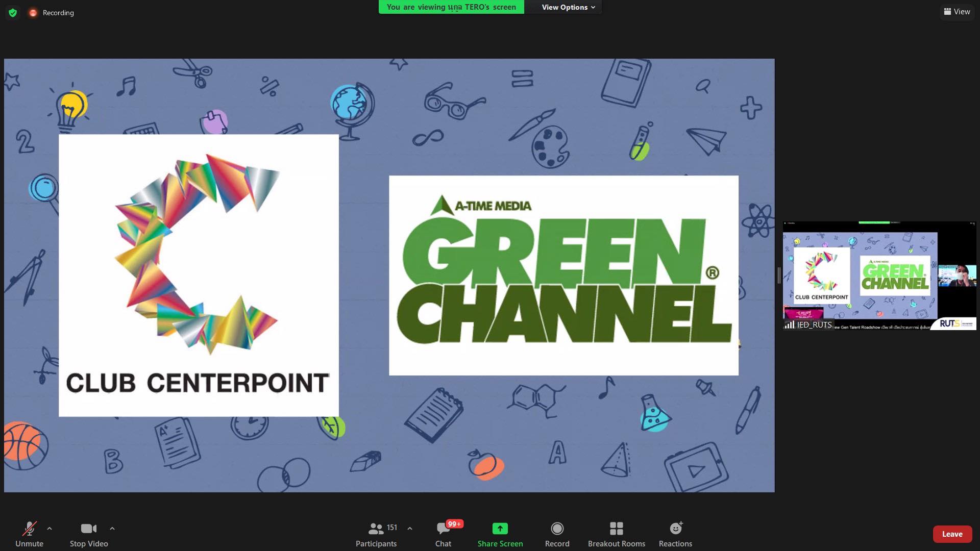Click the IED_RUTS signal strength icon
Screen dimensions: 980x551
pos(790,325)
